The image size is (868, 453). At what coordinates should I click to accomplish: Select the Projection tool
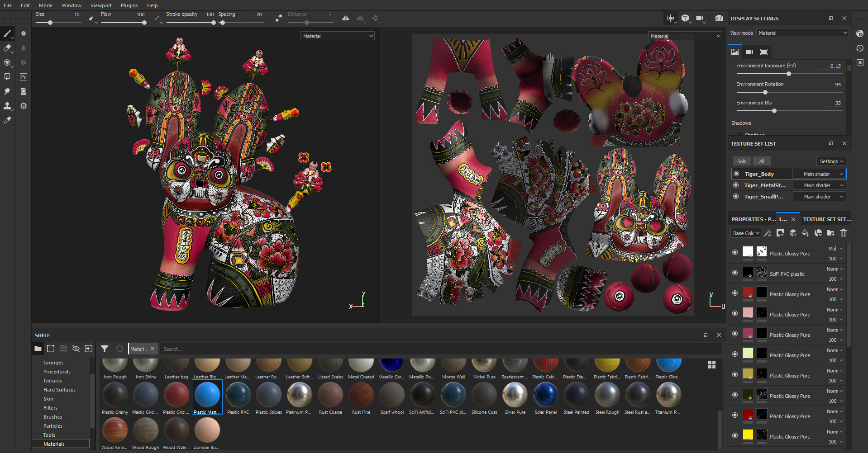click(x=7, y=62)
